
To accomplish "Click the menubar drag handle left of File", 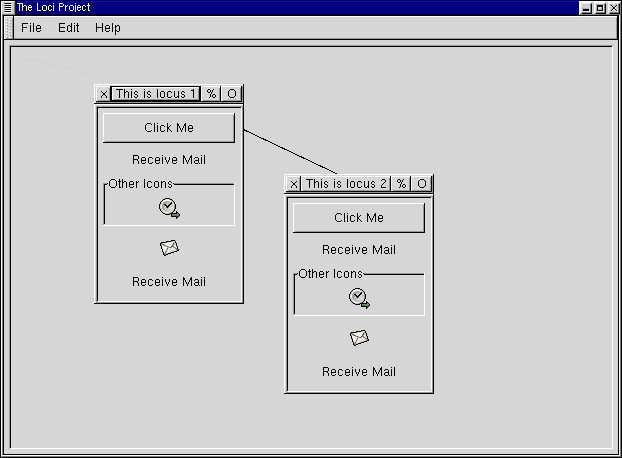I will (x=8, y=28).
